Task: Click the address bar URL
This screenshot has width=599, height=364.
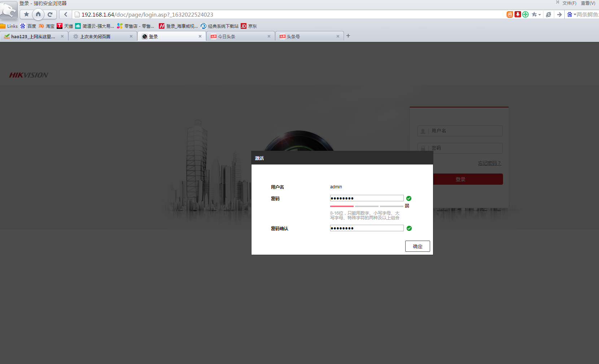Action: [147, 14]
